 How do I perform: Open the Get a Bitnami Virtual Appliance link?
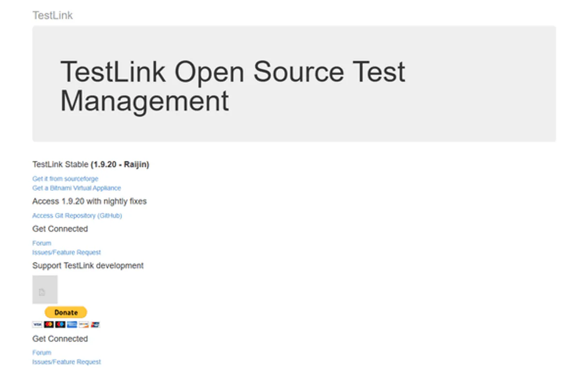coord(76,188)
